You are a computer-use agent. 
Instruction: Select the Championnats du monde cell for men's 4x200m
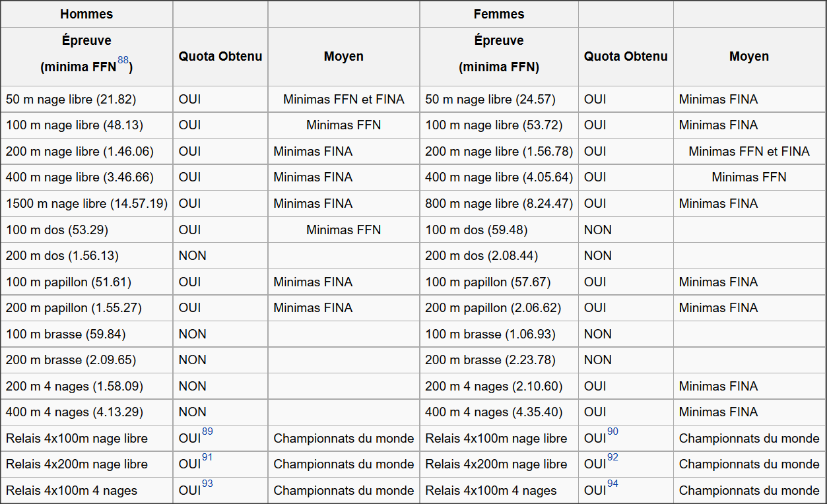(343, 464)
